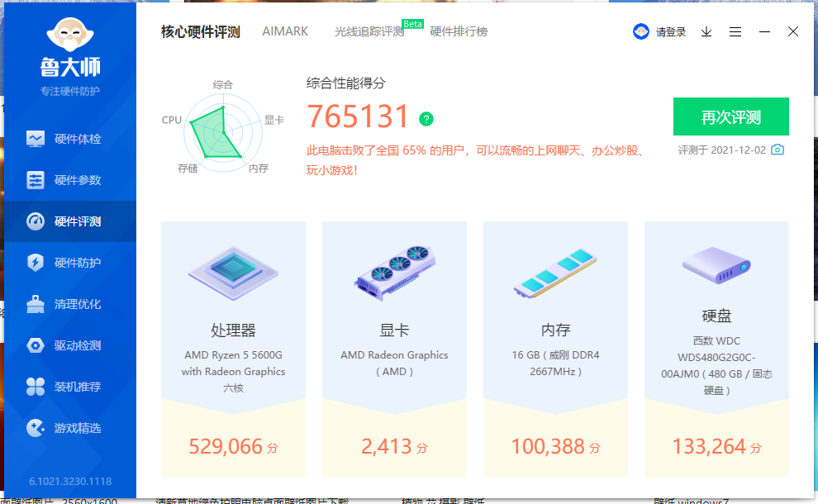Click the 硬件评测 gauge icon

point(36,221)
